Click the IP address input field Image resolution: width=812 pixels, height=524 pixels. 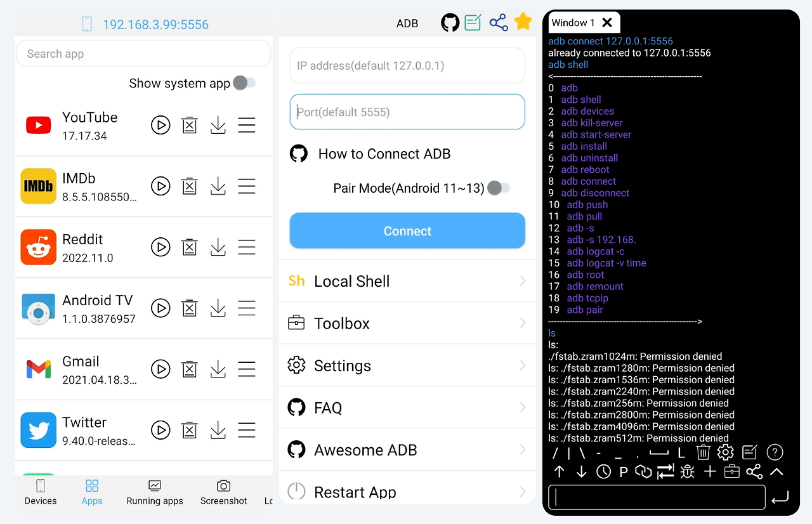[407, 65]
